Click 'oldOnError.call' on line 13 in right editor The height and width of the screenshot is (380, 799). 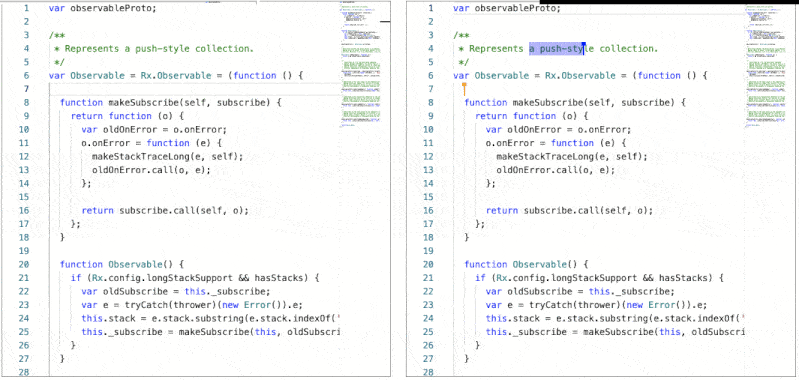[537, 170]
